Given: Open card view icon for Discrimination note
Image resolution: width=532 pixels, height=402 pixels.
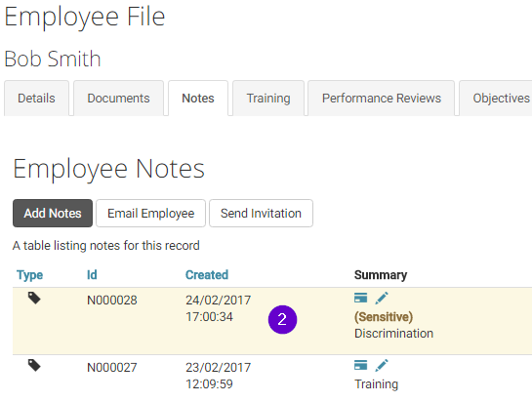Looking at the screenshot, I should [360, 298].
